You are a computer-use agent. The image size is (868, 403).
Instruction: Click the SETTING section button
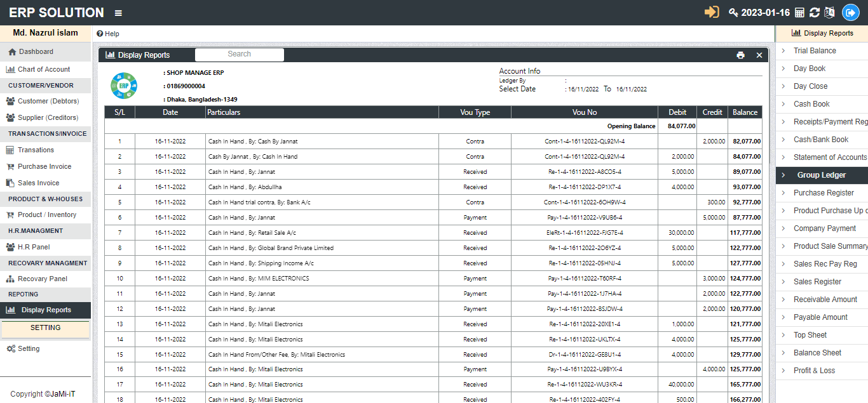[45, 328]
